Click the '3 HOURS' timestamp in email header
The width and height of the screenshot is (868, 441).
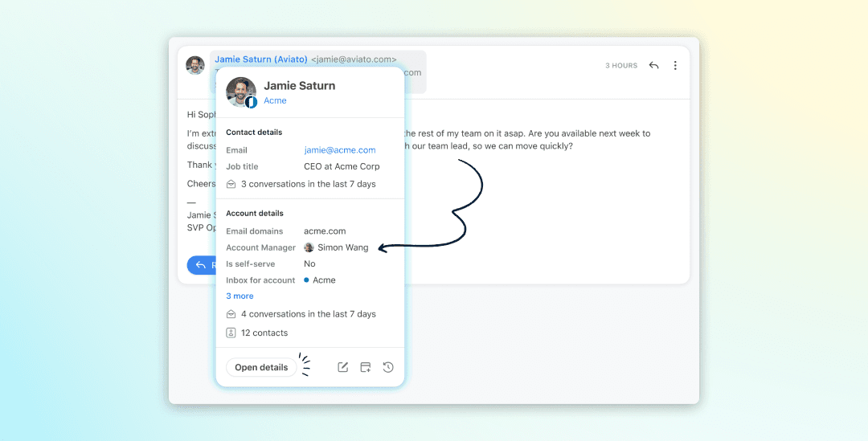[x=621, y=65]
